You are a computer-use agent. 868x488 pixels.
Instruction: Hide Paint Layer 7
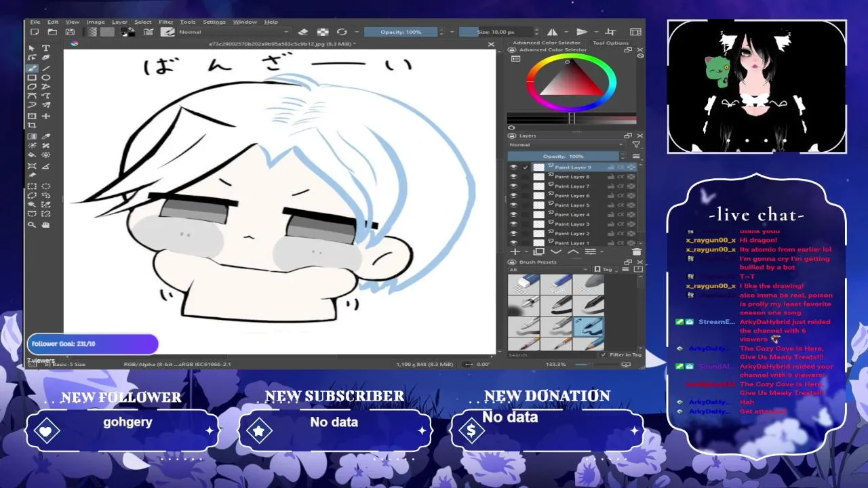click(x=513, y=186)
